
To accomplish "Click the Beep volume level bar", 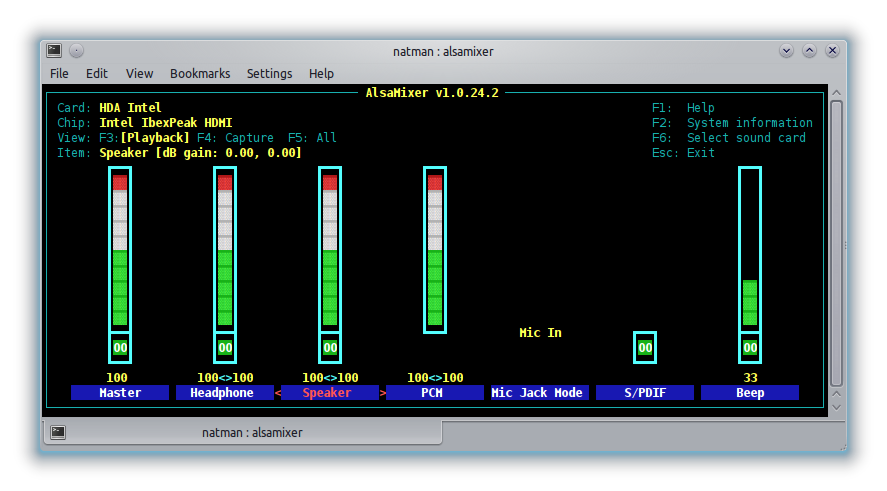I will (x=750, y=249).
